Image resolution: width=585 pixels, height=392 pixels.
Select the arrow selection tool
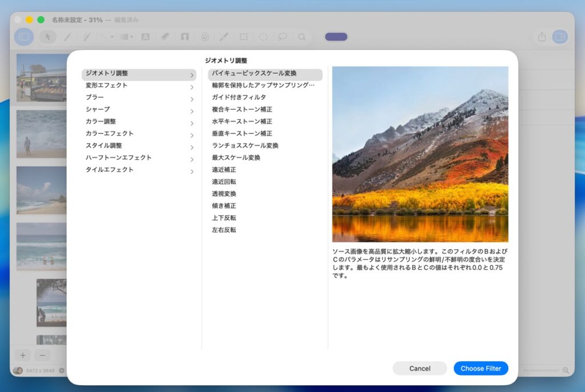(x=48, y=37)
